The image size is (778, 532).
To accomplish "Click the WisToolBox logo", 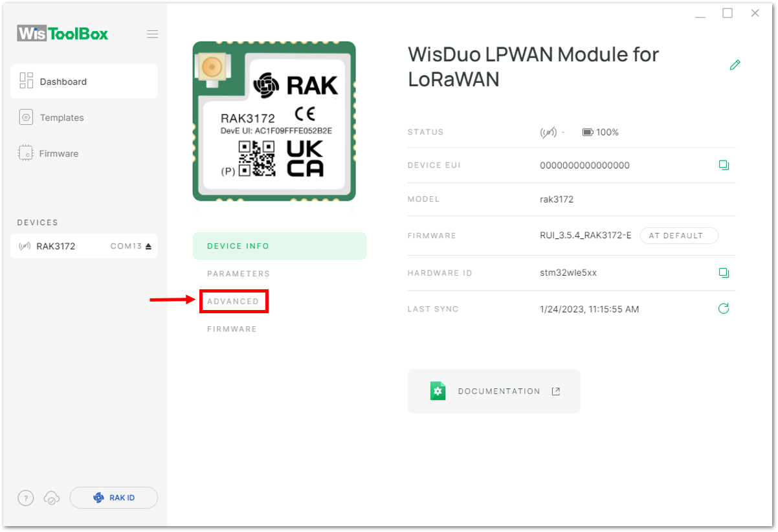I will tap(63, 33).
